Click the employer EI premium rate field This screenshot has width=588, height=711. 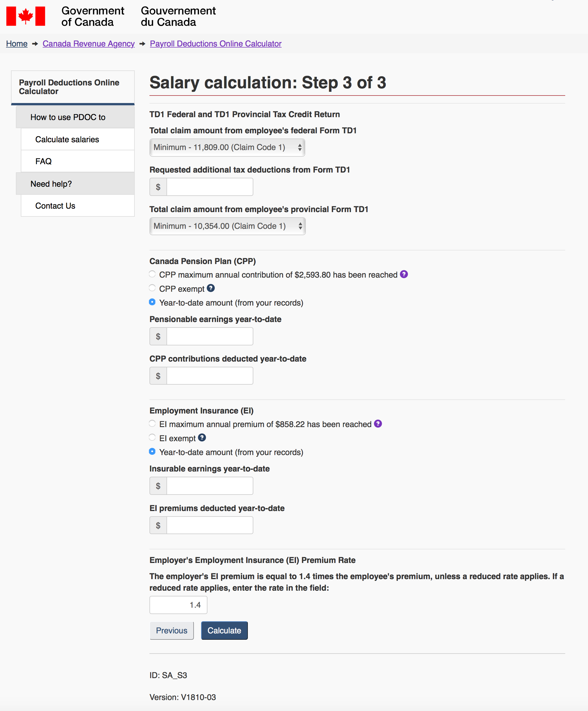[178, 605]
